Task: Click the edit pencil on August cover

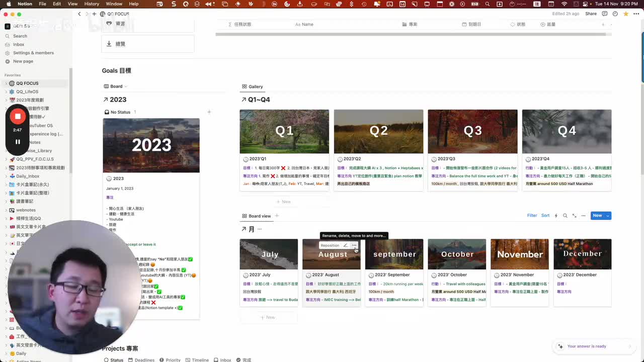Action: [x=345, y=245]
